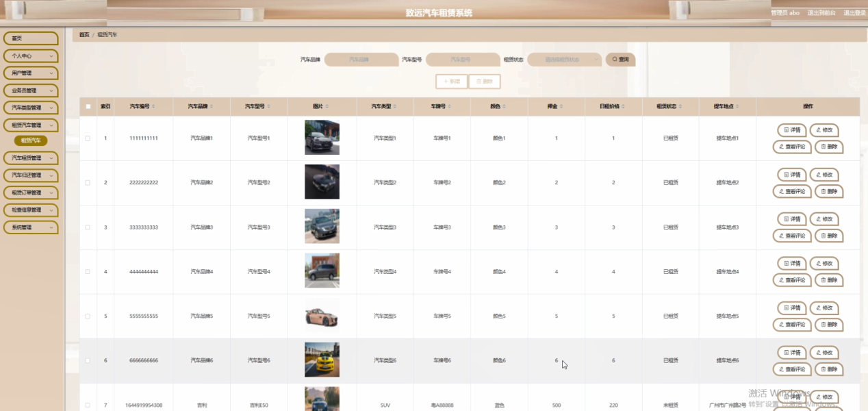Image resolution: width=868 pixels, height=411 pixels.
Task: Expand 汽车归还管理 sidebar menu
Action: 31,175
